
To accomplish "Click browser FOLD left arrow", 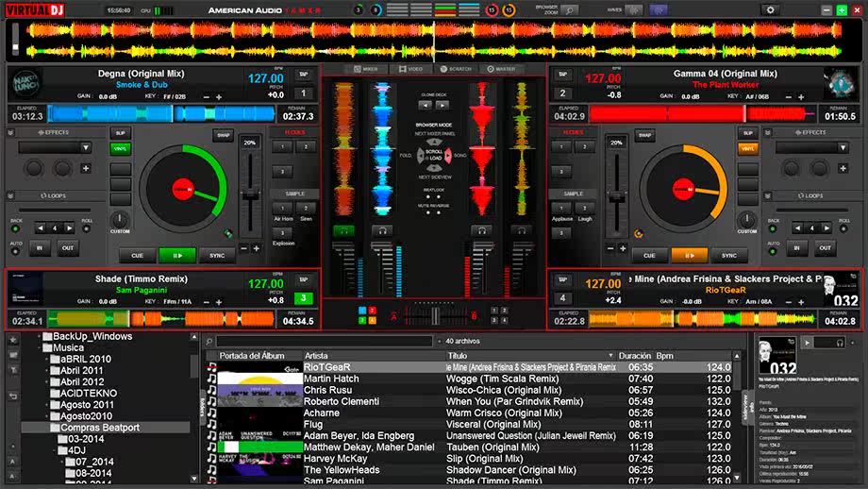I will coord(420,156).
